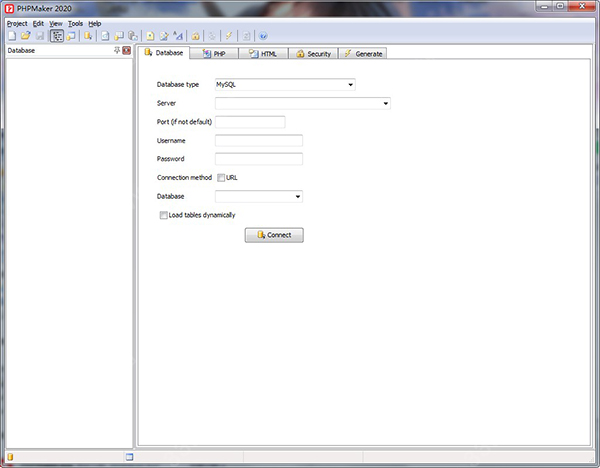Switch to the PHP tab
The width and height of the screenshot is (600, 468).
(x=214, y=54)
